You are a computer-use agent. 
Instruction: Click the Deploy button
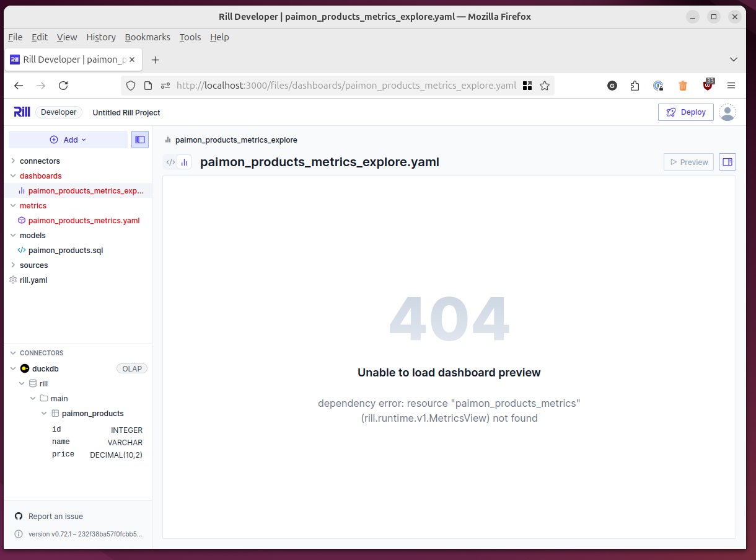coord(685,112)
